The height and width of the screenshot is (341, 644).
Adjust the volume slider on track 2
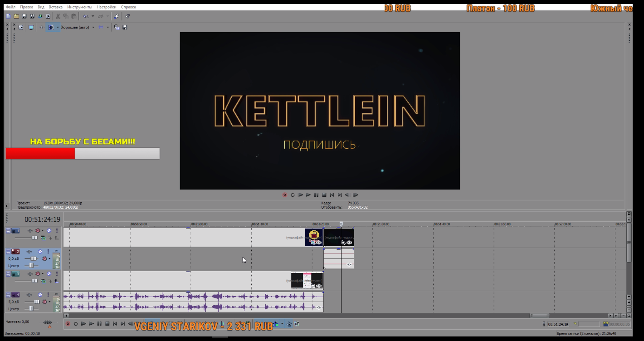click(x=33, y=258)
